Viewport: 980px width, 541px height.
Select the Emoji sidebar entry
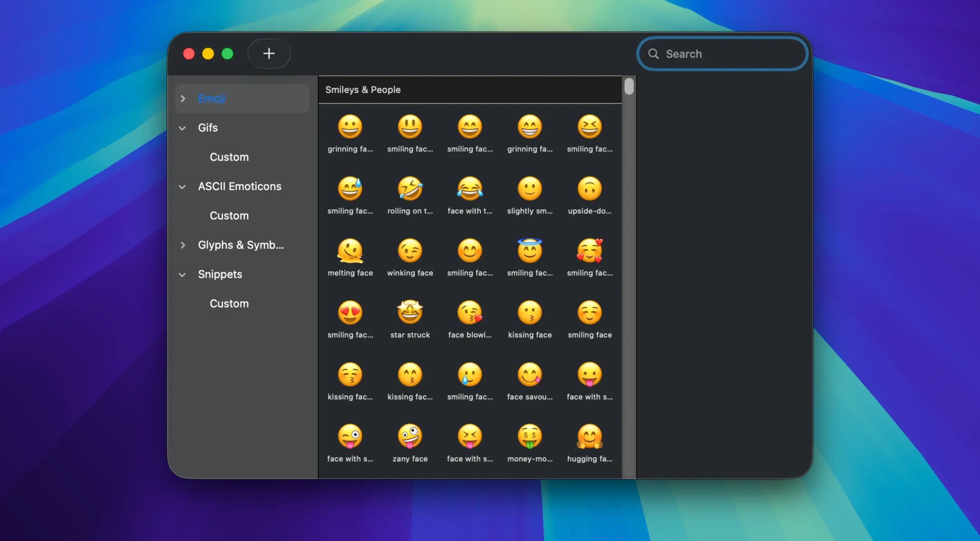tap(212, 98)
